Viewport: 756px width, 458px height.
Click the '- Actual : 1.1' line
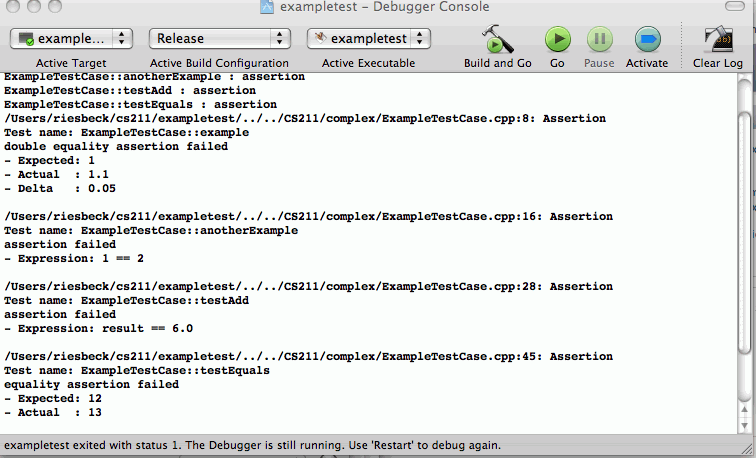(56, 175)
